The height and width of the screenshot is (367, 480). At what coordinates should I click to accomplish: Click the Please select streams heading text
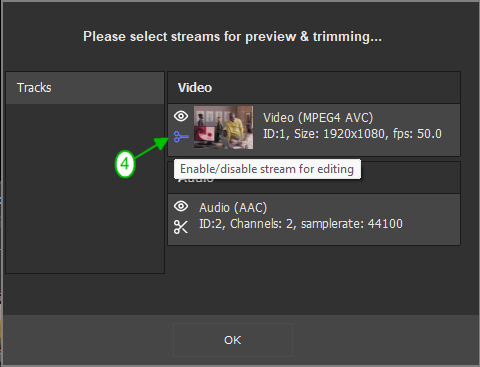232,36
